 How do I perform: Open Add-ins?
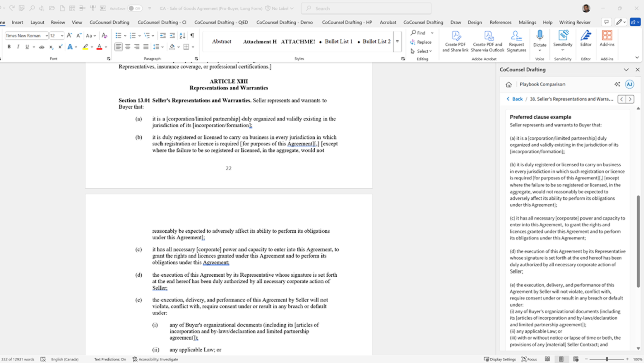[x=607, y=39]
